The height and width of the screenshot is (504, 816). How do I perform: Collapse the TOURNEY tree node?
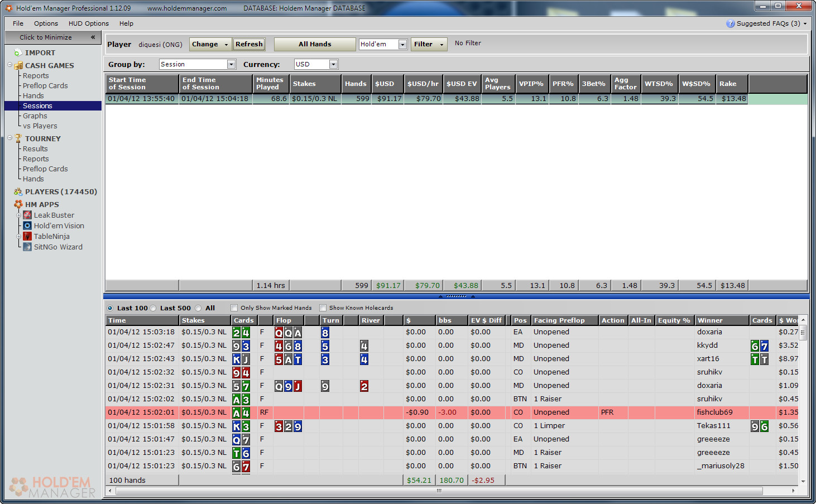click(9, 138)
